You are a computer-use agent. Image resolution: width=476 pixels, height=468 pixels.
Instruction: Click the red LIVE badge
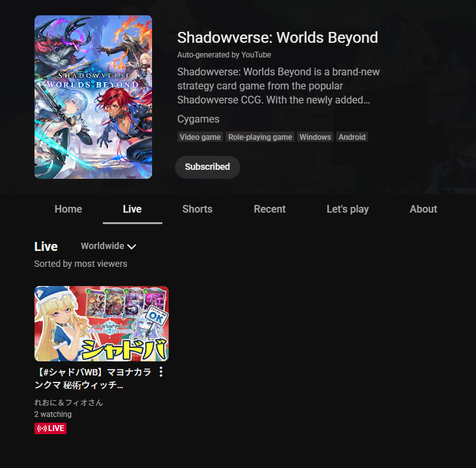coord(50,428)
